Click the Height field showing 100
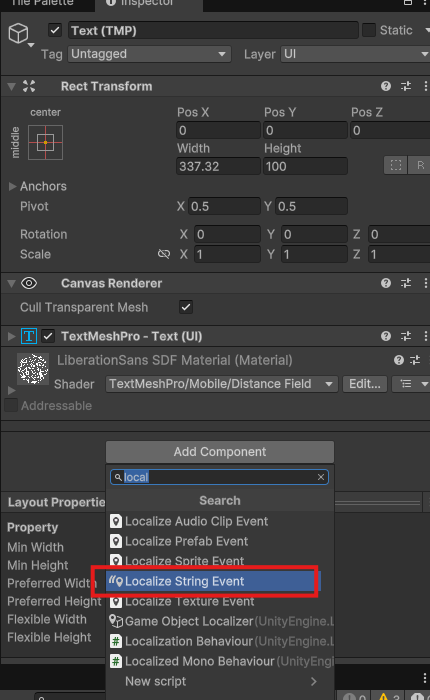Image resolution: width=430 pixels, height=700 pixels. point(305,167)
